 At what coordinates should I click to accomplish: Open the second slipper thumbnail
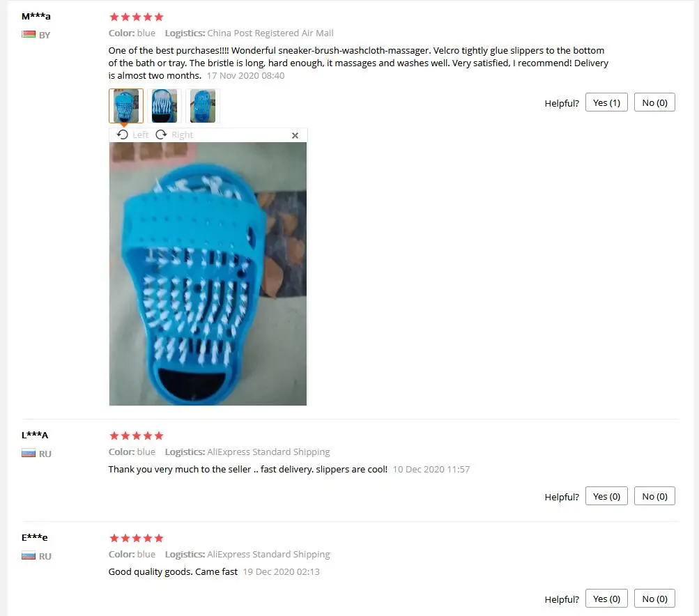[x=164, y=106]
